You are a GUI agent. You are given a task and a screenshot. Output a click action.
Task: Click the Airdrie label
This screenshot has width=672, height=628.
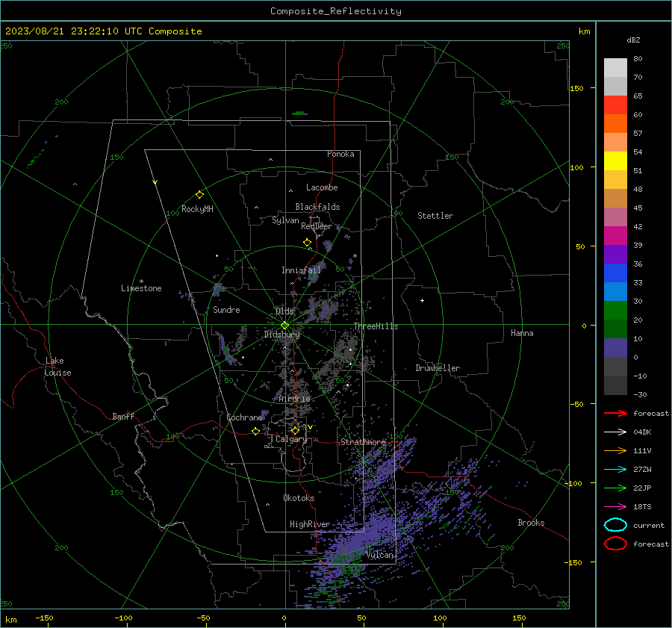[294, 399]
